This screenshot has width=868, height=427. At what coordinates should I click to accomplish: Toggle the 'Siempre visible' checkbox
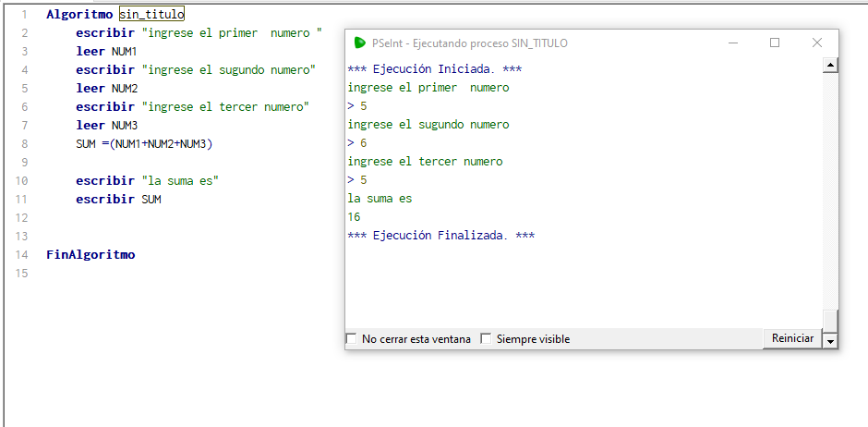pyautogui.click(x=486, y=339)
